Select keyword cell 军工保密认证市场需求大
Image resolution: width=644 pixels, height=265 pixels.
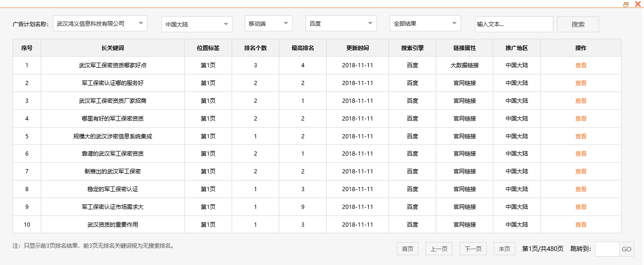[x=113, y=207]
